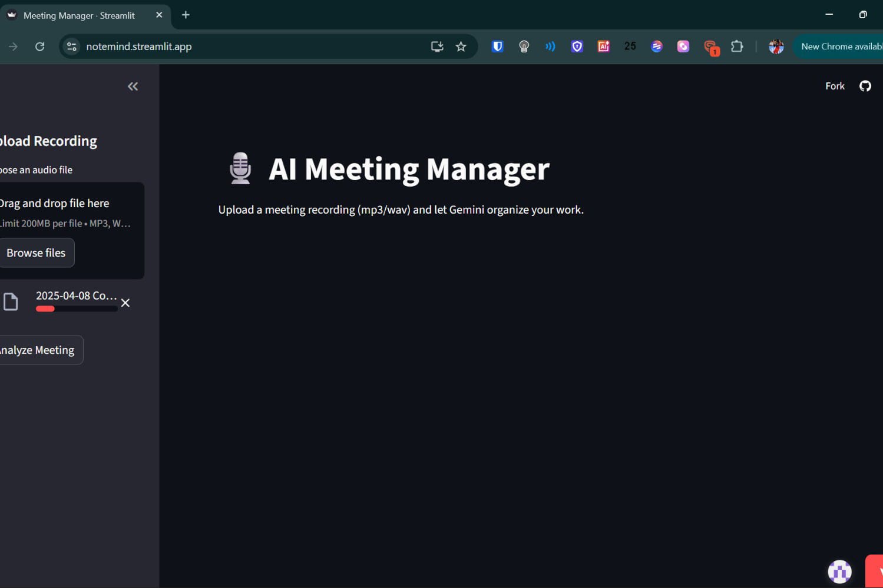Close the Meeting Manager tab
The height and width of the screenshot is (588, 883).
[159, 15]
